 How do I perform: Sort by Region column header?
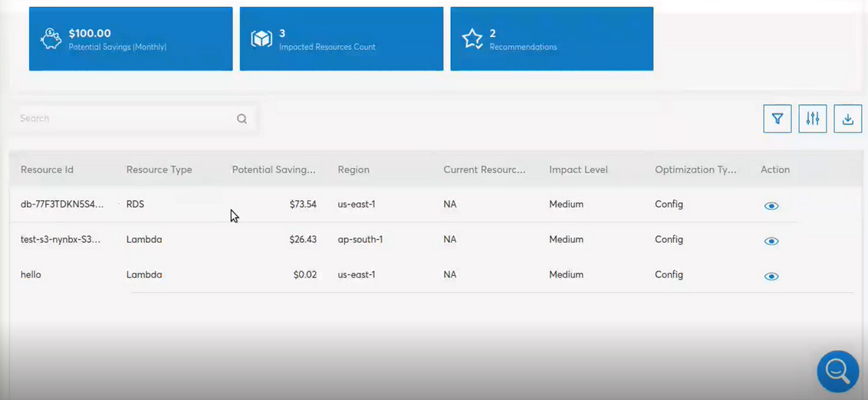point(353,170)
